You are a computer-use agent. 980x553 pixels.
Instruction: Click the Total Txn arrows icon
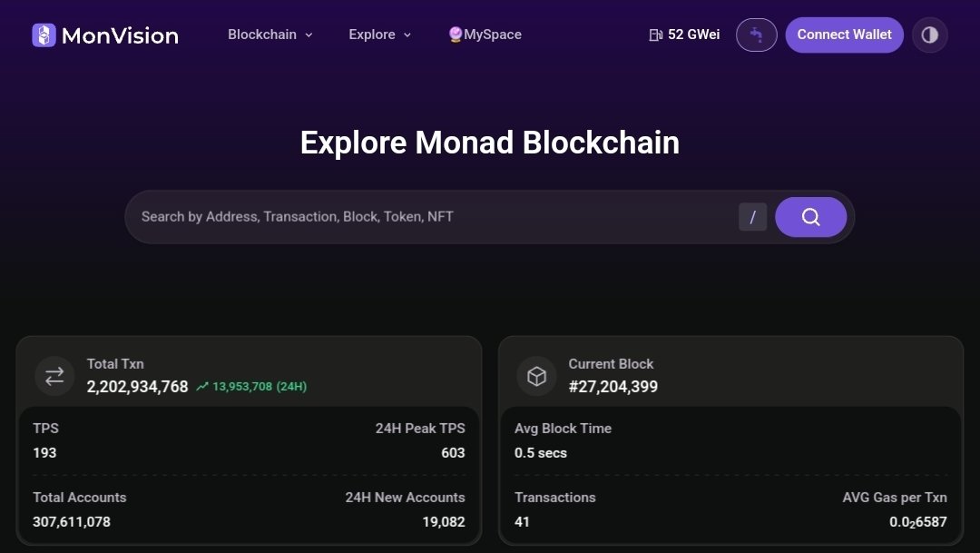54,375
